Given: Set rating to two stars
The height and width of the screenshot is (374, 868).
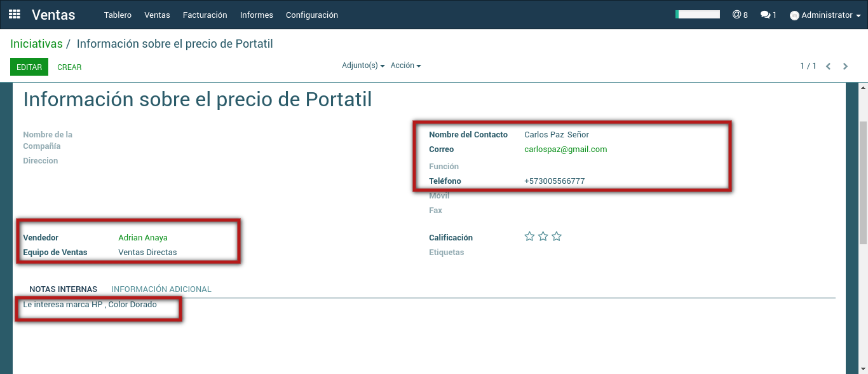Looking at the screenshot, I should click(543, 237).
